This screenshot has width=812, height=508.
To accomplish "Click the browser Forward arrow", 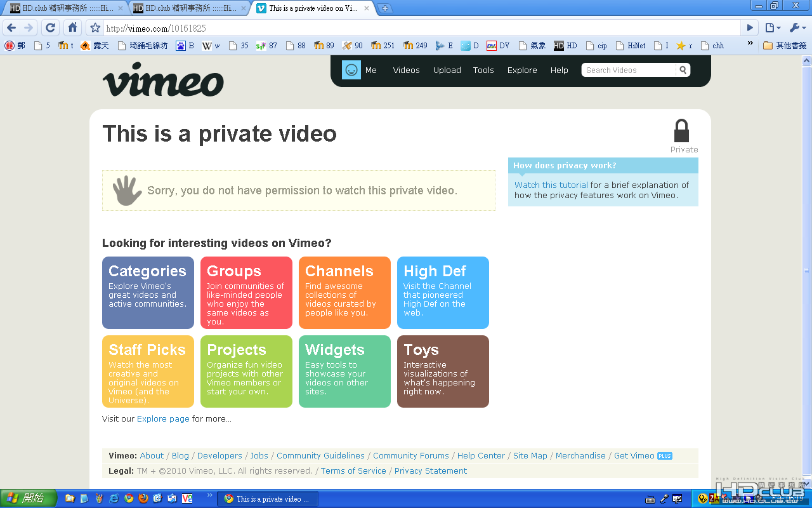I will click(28, 28).
